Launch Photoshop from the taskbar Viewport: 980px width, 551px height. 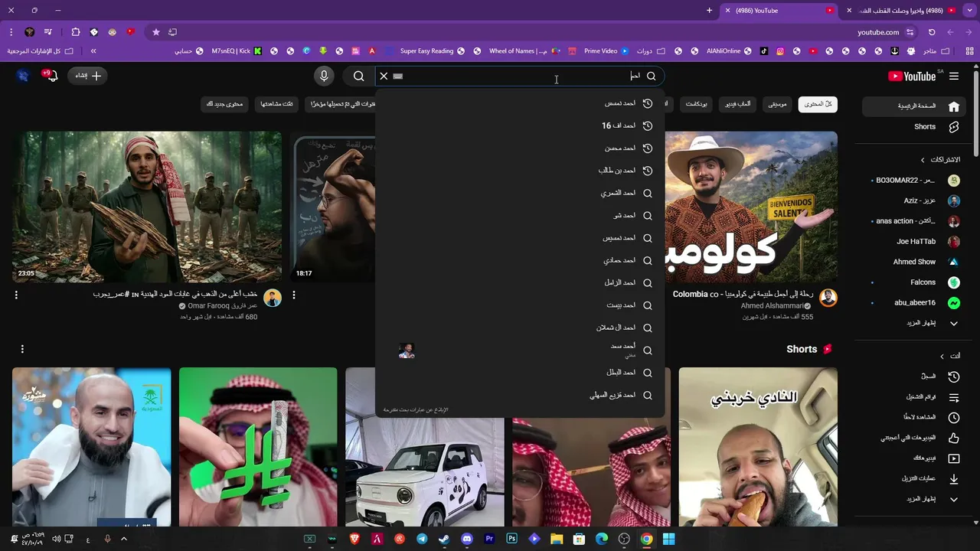click(512, 539)
